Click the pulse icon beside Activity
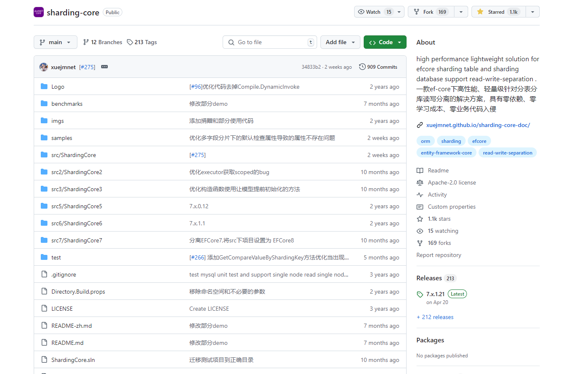The width and height of the screenshot is (588, 374). point(420,194)
